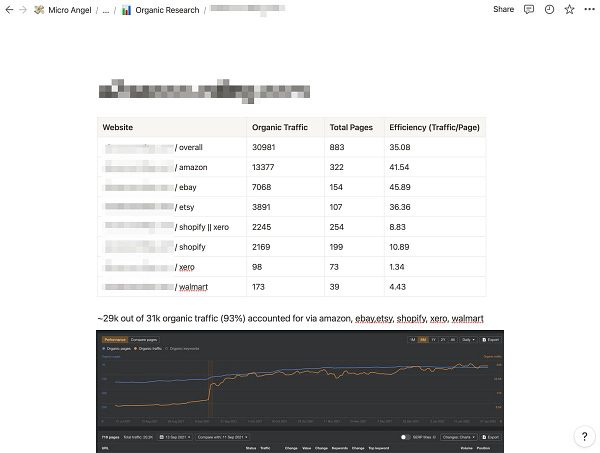Click the '/ xero' website cell

pos(172,267)
